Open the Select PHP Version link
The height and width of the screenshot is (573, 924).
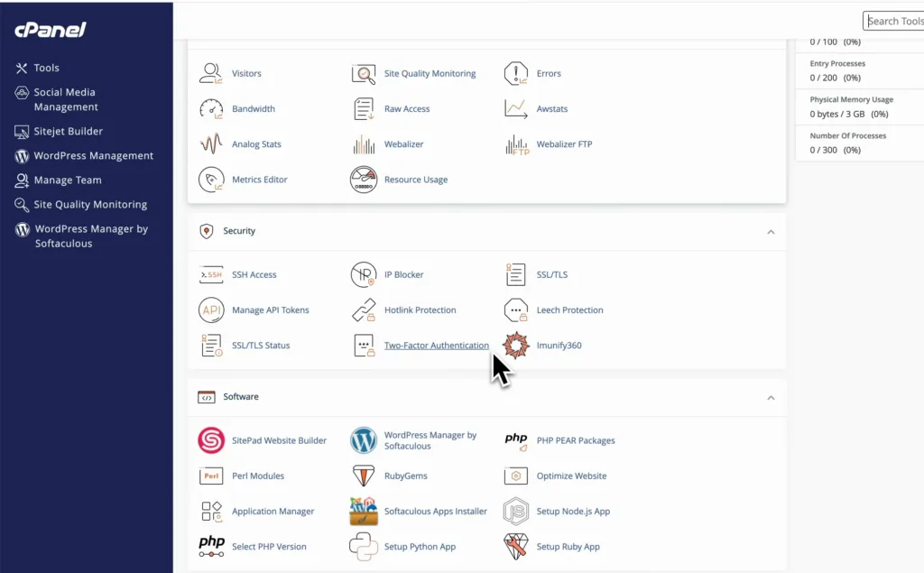click(x=269, y=547)
